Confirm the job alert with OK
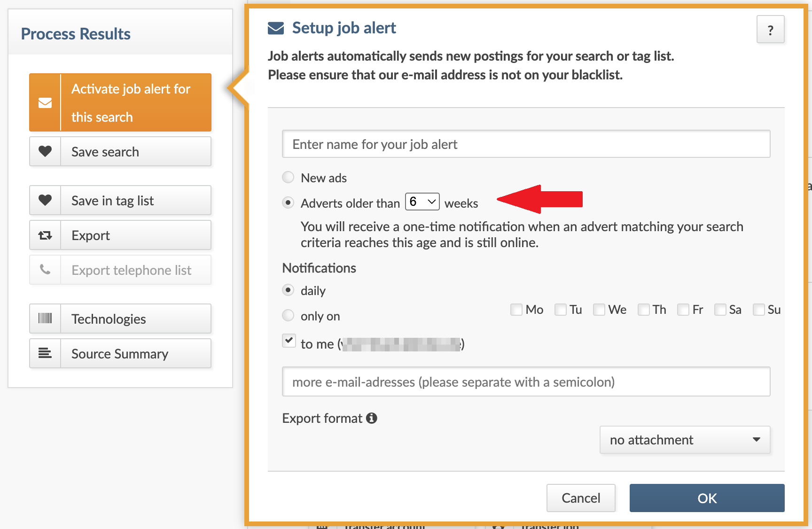Viewport: 812px width, 529px height. pos(707,498)
